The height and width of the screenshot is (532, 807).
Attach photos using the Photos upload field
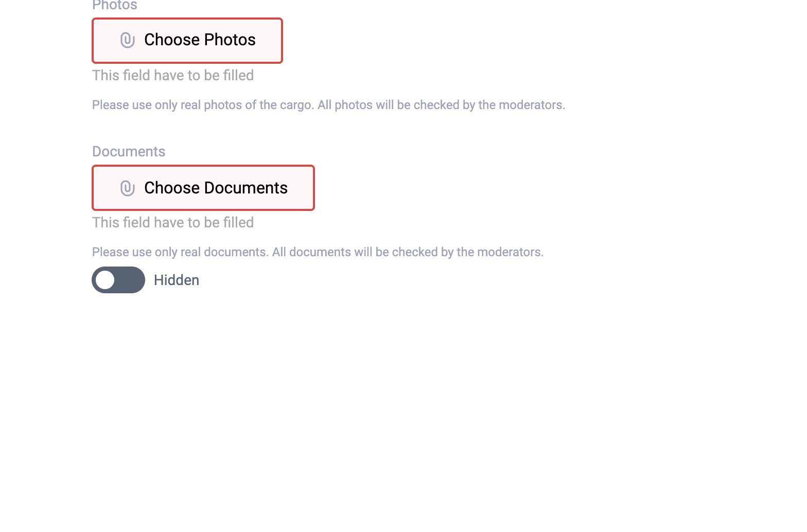[187, 41]
